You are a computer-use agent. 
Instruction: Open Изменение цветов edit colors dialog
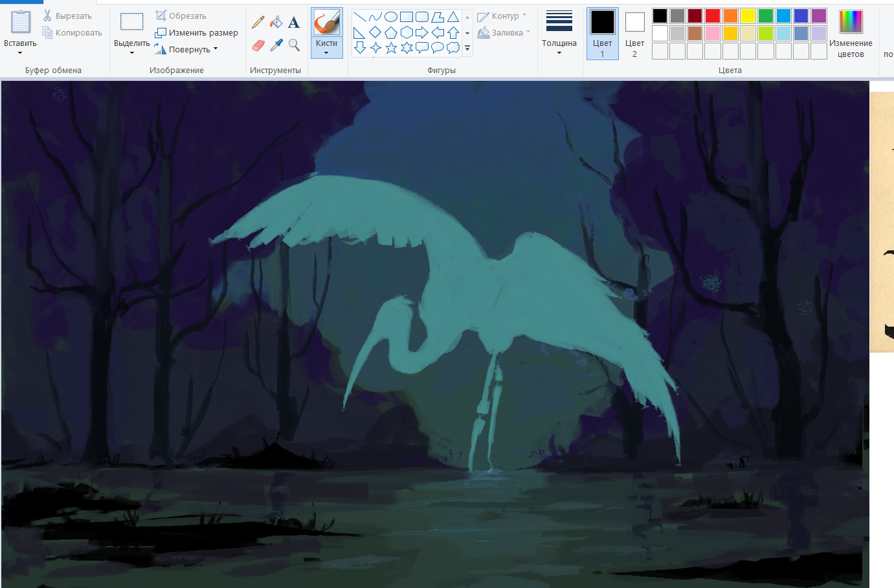pos(851,34)
